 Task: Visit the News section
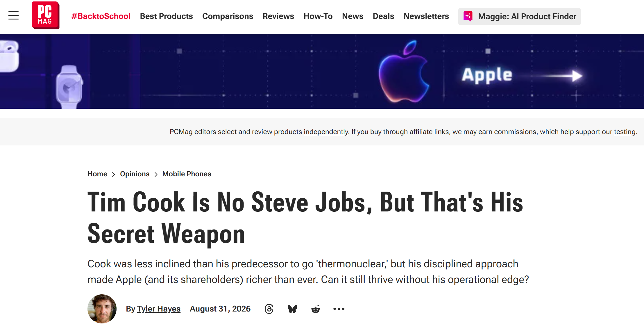pyautogui.click(x=353, y=16)
